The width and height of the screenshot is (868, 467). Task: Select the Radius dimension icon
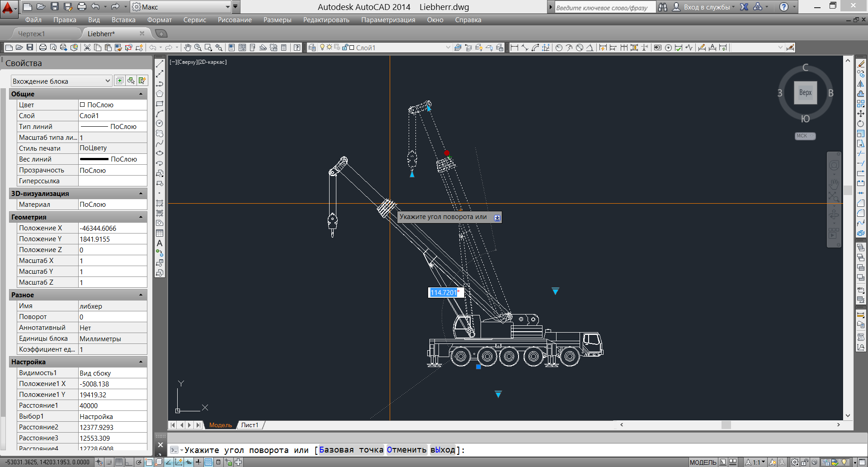pyautogui.click(x=559, y=48)
